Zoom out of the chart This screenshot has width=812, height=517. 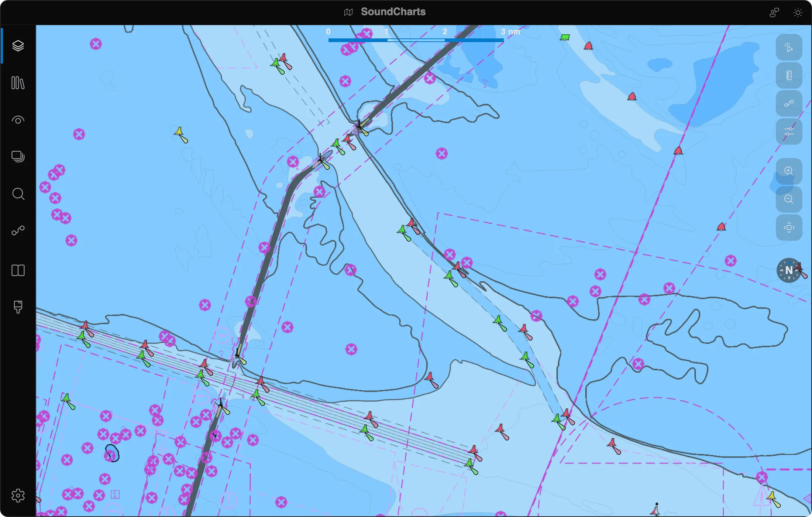tap(789, 199)
